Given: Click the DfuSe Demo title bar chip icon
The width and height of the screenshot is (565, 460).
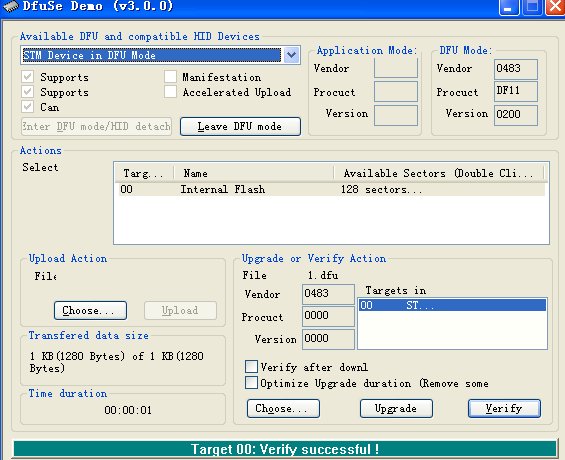Looking at the screenshot, I should (10, 6).
